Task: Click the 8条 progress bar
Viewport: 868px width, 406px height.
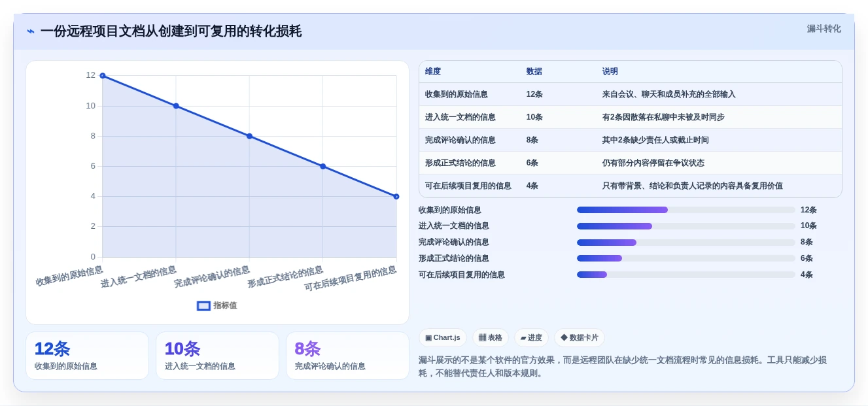Action: [686, 243]
